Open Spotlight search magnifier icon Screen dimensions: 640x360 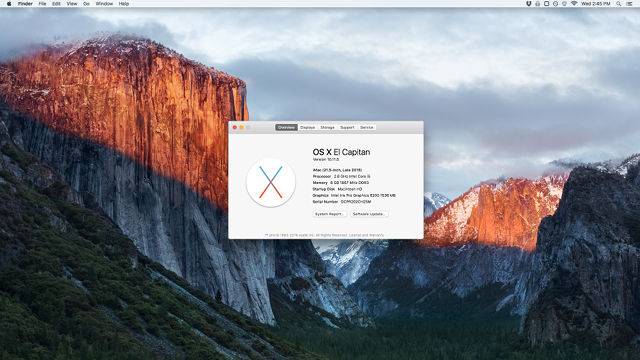[619, 4]
